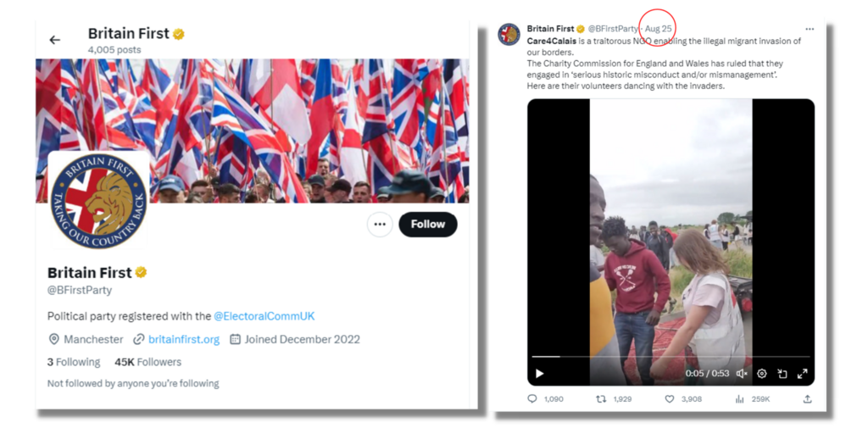Click the video progress bar
Image resolution: width=868 pixels, height=434 pixels.
(670, 357)
